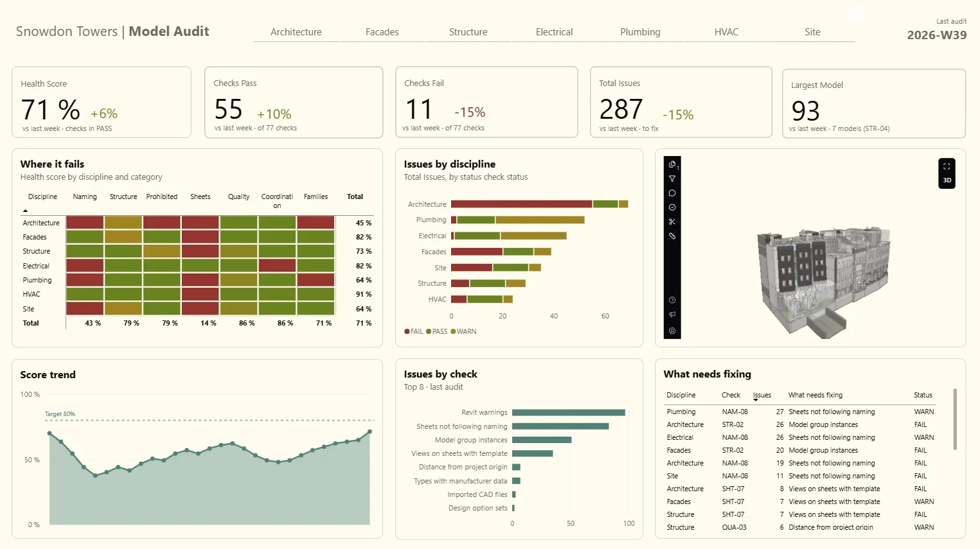Open the models panel icon in 3D viewer

point(672,164)
